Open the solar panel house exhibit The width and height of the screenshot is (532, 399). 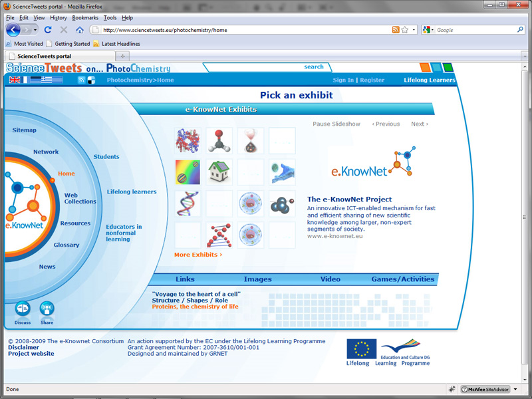(219, 172)
